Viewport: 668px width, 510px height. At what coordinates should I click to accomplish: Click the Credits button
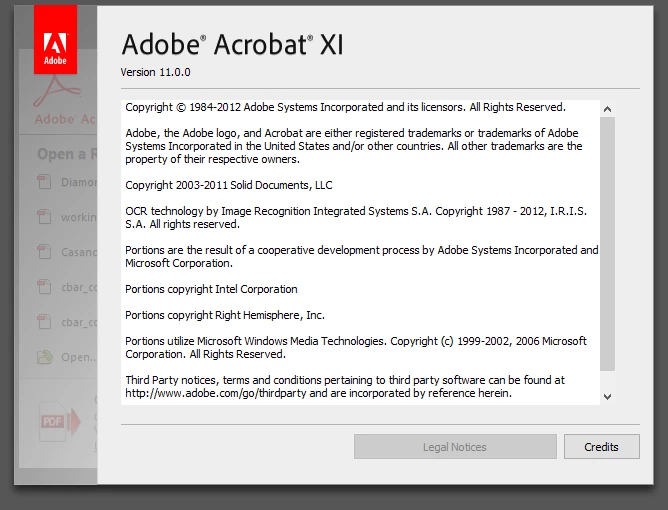click(602, 447)
